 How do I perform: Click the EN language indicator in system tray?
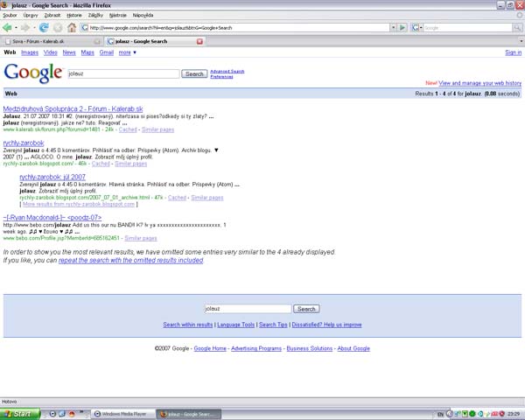[440, 414]
